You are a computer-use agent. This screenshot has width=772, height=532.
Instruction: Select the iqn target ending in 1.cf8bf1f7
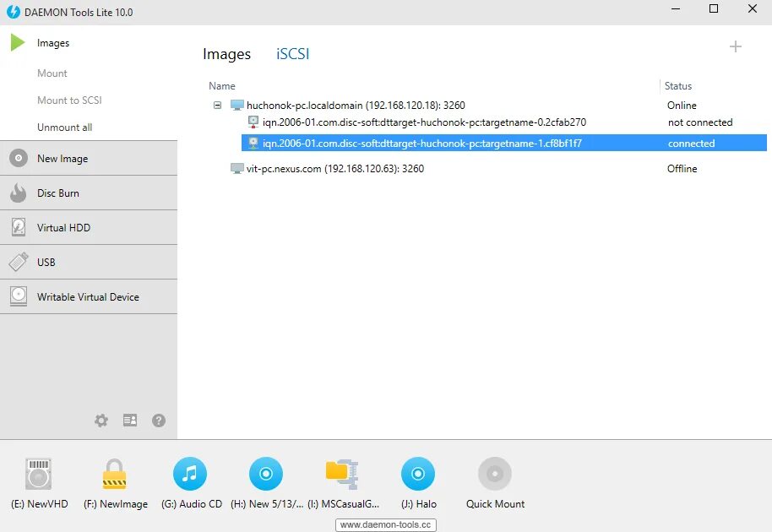click(x=503, y=144)
